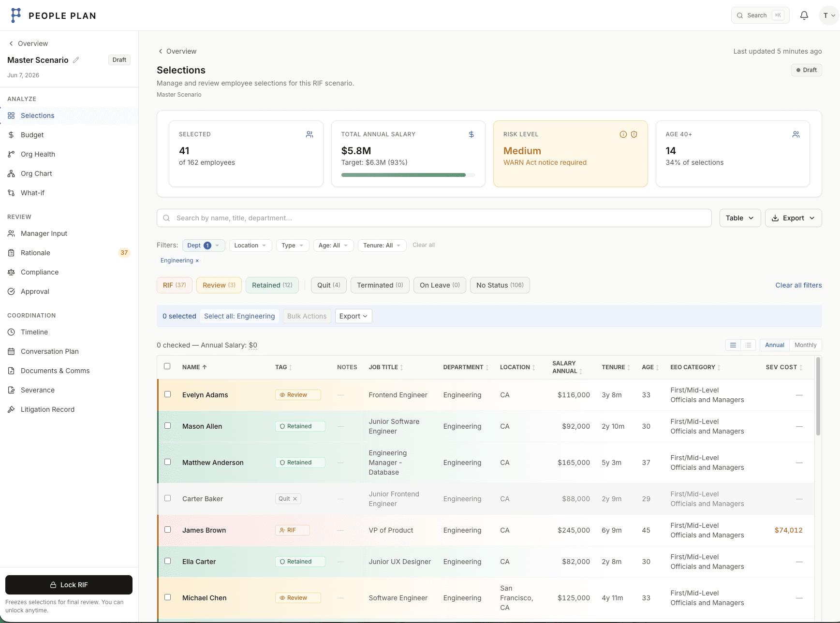Image resolution: width=840 pixels, height=623 pixels.
Task: Check the box for James Brown
Action: pyautogui.click(x=168, y=530)
